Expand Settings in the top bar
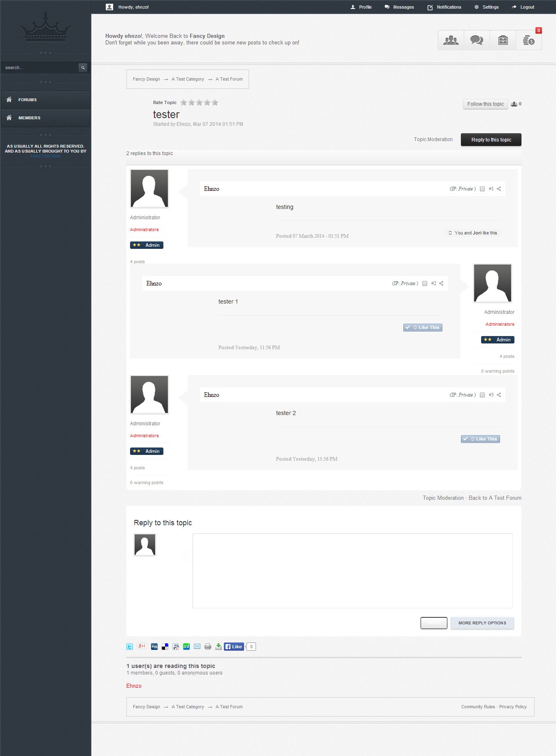 coord(486,7)
